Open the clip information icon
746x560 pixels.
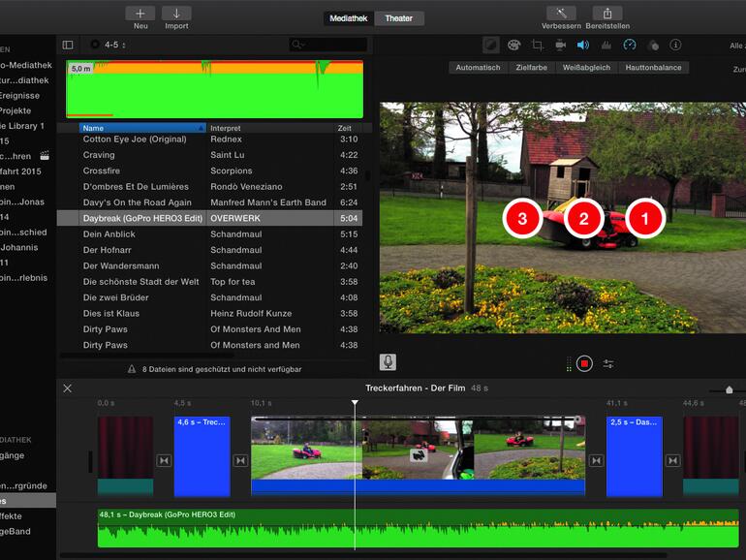(x=675, y=45)
